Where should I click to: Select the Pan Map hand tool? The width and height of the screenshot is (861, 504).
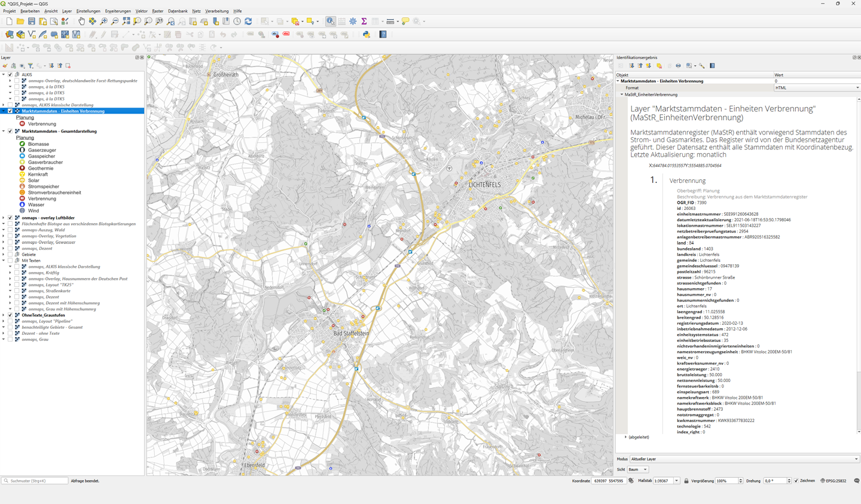click(81, 22)
